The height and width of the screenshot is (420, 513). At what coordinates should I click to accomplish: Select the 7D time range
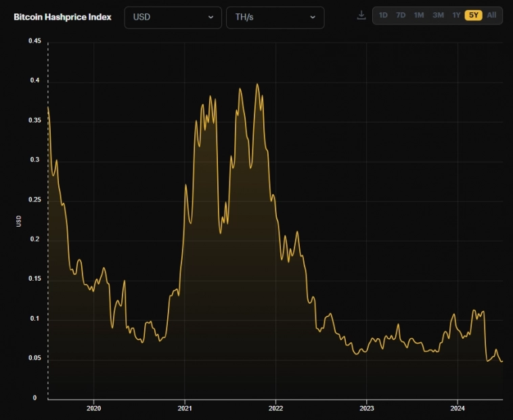[401, 15]
